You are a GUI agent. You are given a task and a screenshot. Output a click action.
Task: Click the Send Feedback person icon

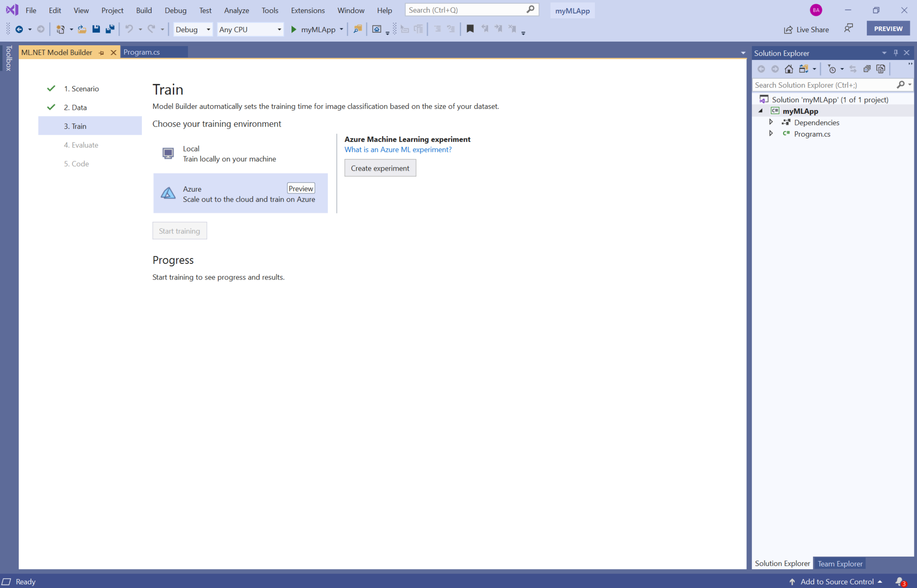[x=848, y=29]
